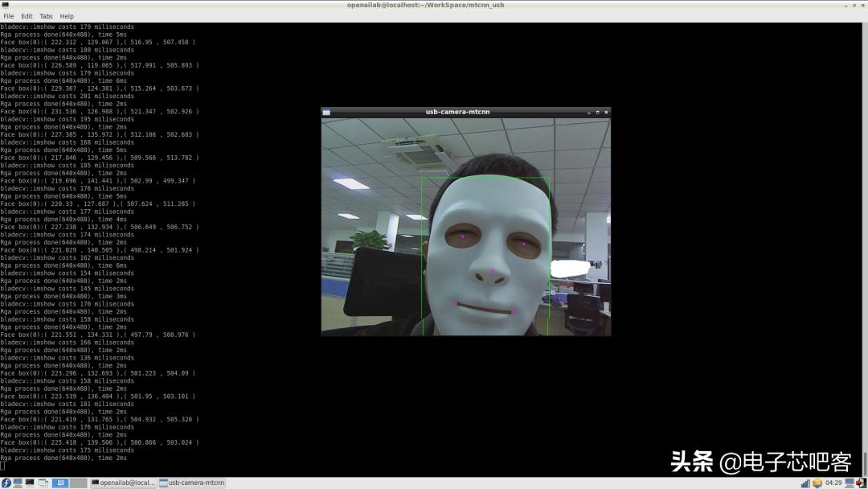
Task: Activate the openailab@local... taskbar window button
Action: click(124, 483)
